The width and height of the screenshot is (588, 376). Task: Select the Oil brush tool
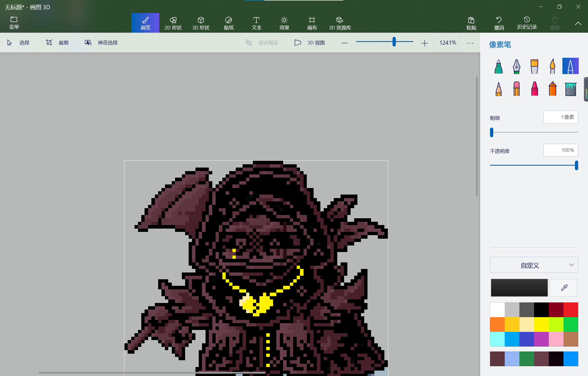(534, 66)
